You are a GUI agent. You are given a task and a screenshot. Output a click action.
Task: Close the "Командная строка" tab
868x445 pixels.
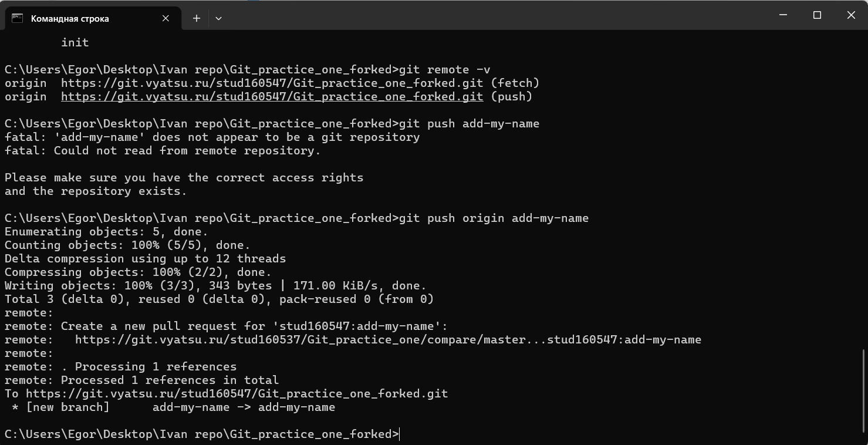(x=166, y=18)
